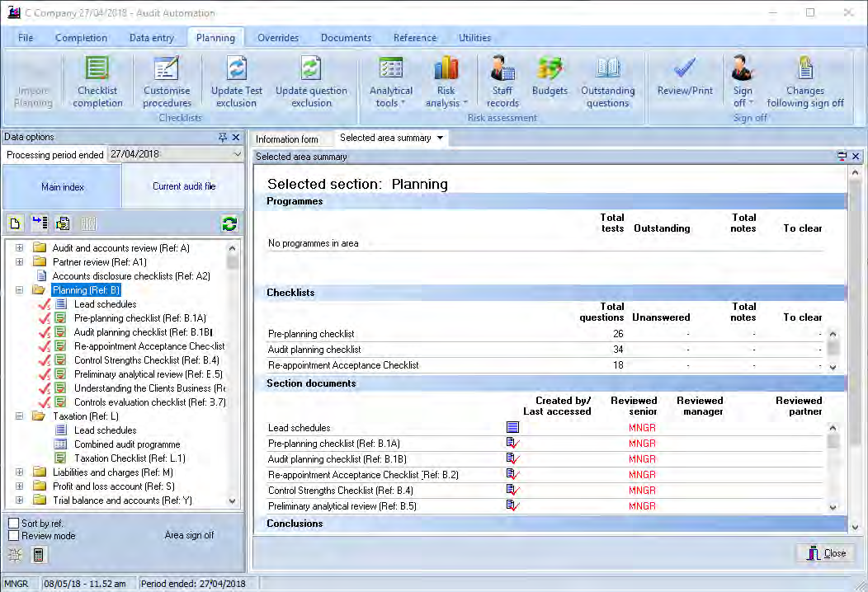This screenshot has width=868, height=592.
Task: Open Changes following sign off
Action: [805, 82]
